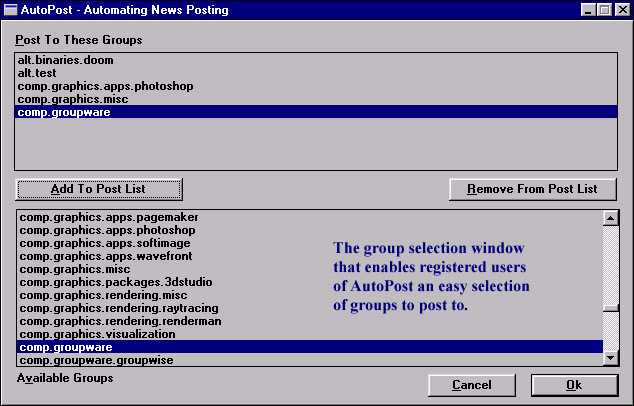Click the scroll up arrow of Available Groups list
The width and height of the screenshot is (634, 406).
609,217
